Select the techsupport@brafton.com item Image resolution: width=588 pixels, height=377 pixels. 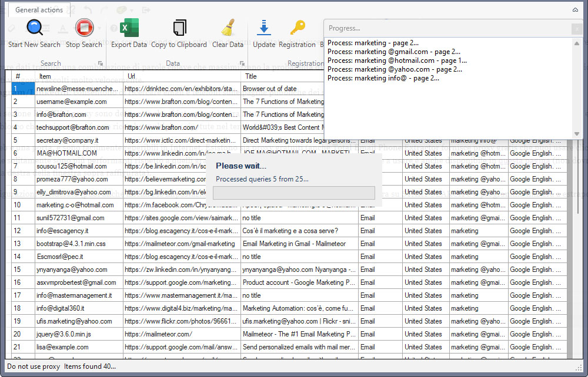[79, 127]
